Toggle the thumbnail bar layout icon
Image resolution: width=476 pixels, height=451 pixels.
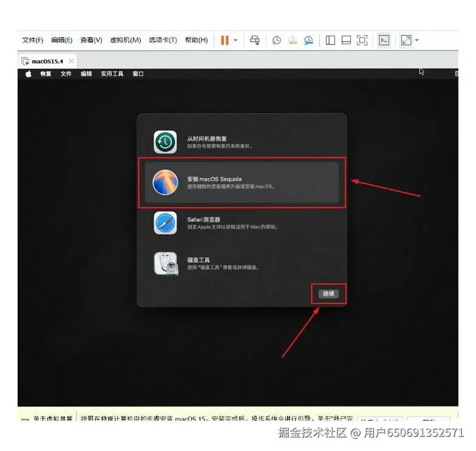coord(346,40)
